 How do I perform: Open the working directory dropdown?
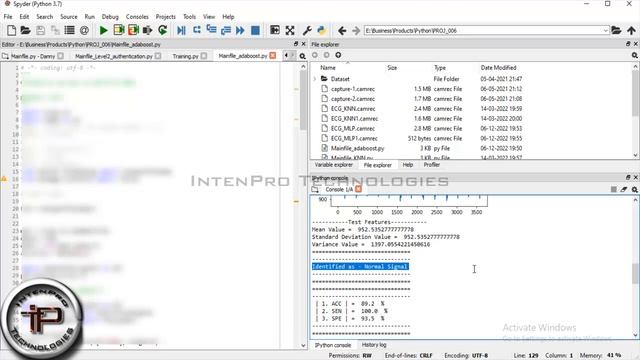tap(605, 31)
